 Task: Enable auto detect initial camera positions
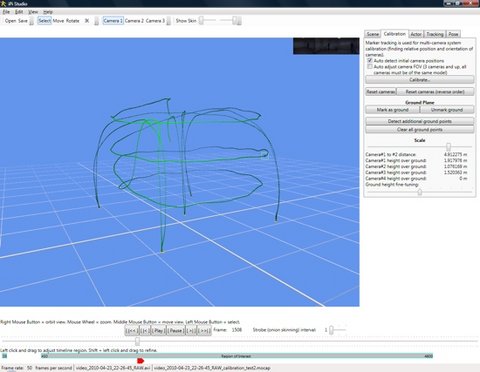[x=370, y=61]
